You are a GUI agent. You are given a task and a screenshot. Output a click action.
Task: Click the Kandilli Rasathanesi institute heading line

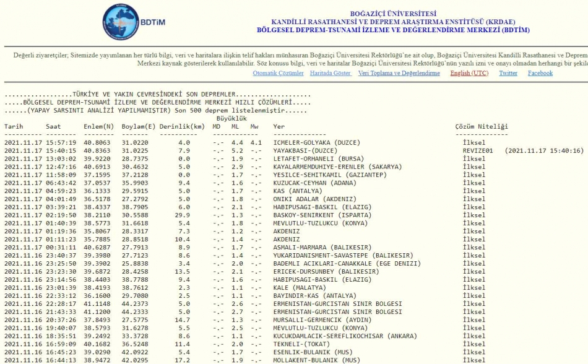(x=394, y=22)
